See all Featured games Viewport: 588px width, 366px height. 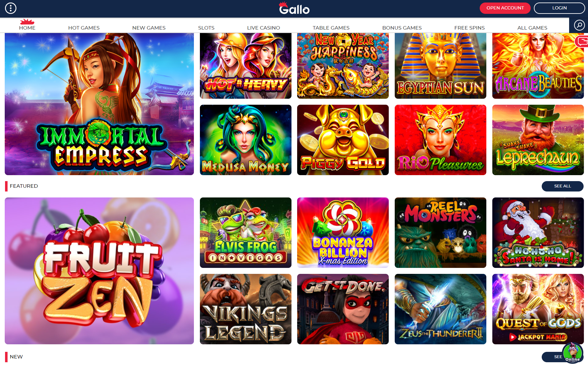click(x=562, y=186)
